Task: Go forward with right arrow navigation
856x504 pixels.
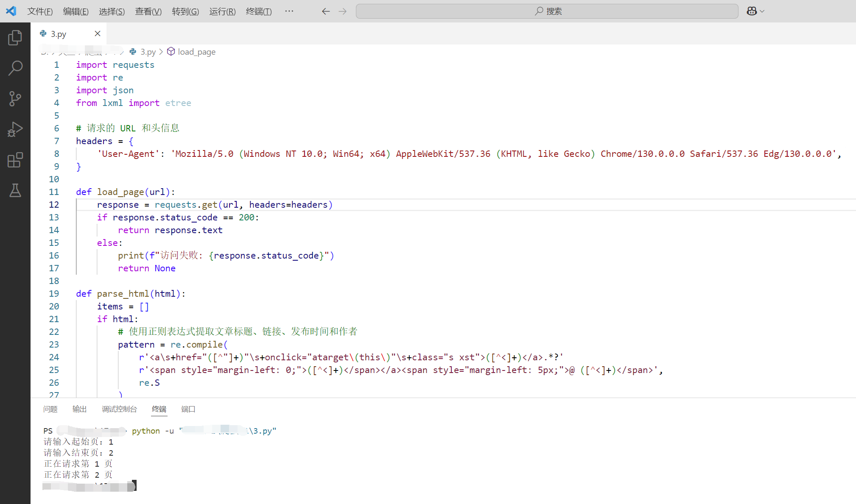Action: pos(343,11)
